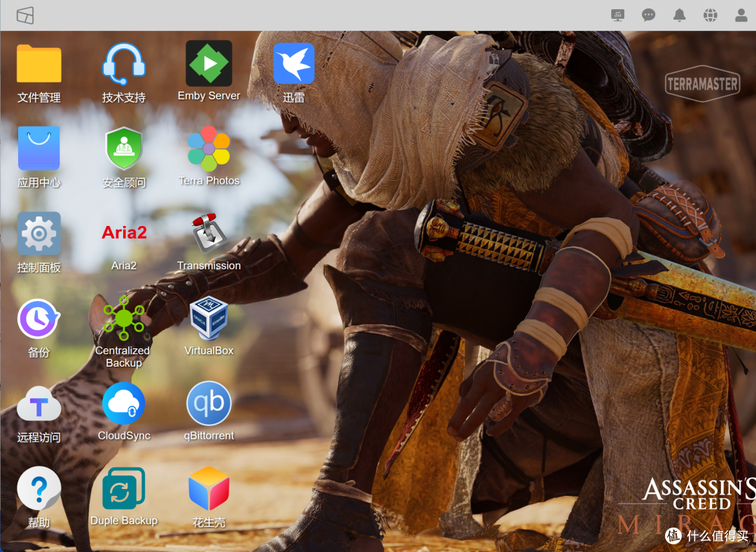
Task: Launch Centralized Backup app
Action: coord(124,318)
